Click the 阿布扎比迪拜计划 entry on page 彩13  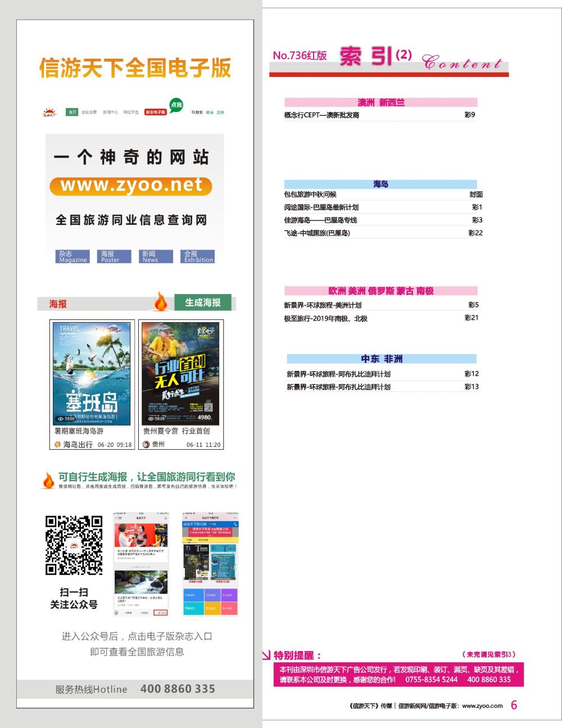click(338, 387)
